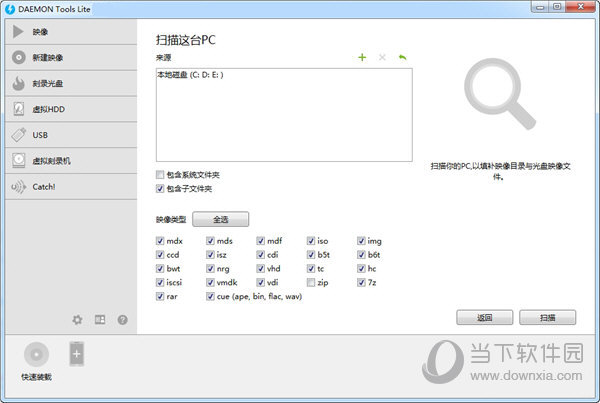
Task: Select 本地磁盘 (C: D: E:) source entry
Action: (x=190, y=75)
